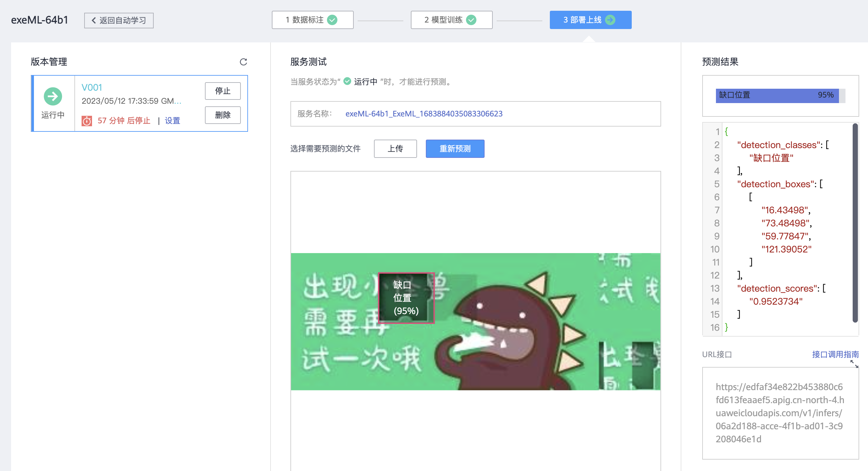Click the expand icon above the URL box
Image resolution: width=868 pixels, height=471 pixels.
854,364
